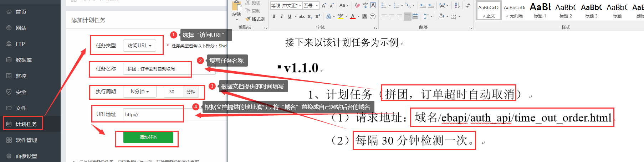Open the phonetic guide (wén) tool
Image resolution: width=644 pixels, height=162 pixels.
(365, 5)
